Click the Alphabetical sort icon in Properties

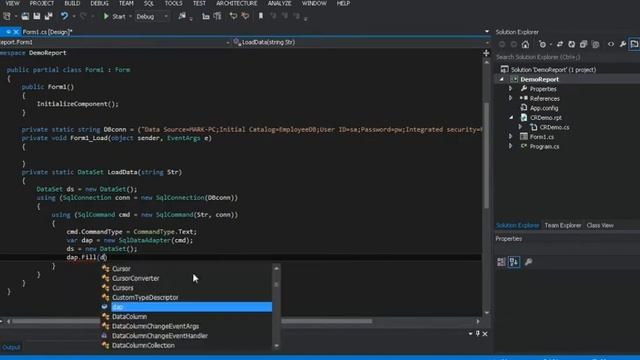tap(514, 262)
